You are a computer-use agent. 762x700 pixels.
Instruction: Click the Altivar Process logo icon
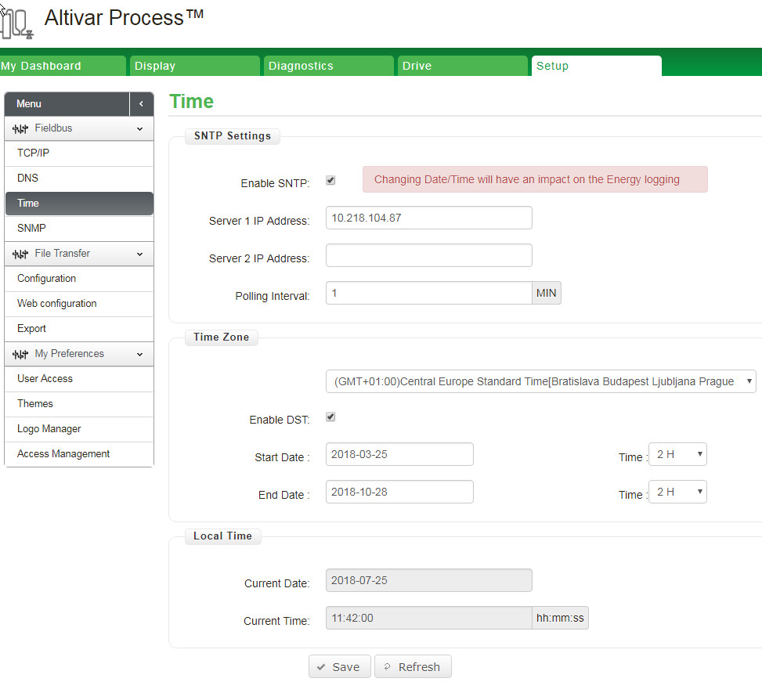(x=16, y=23)
